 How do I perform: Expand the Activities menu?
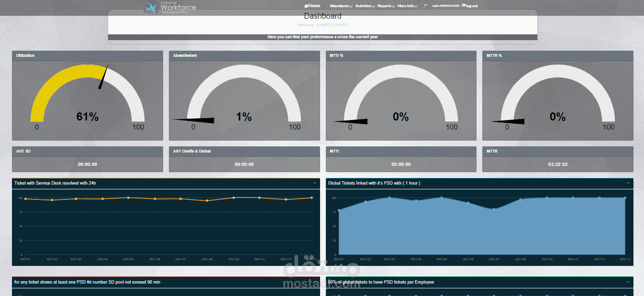point(365,6)
